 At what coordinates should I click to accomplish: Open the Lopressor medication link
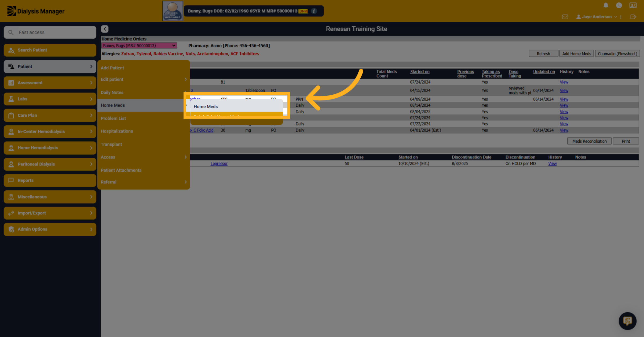coord(219,164)
